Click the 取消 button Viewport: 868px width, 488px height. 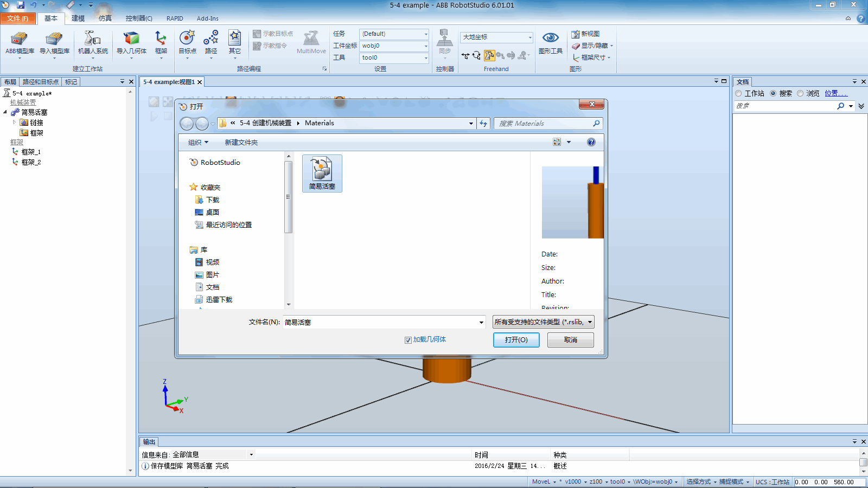pyautogui.click(x=571, y=340)
